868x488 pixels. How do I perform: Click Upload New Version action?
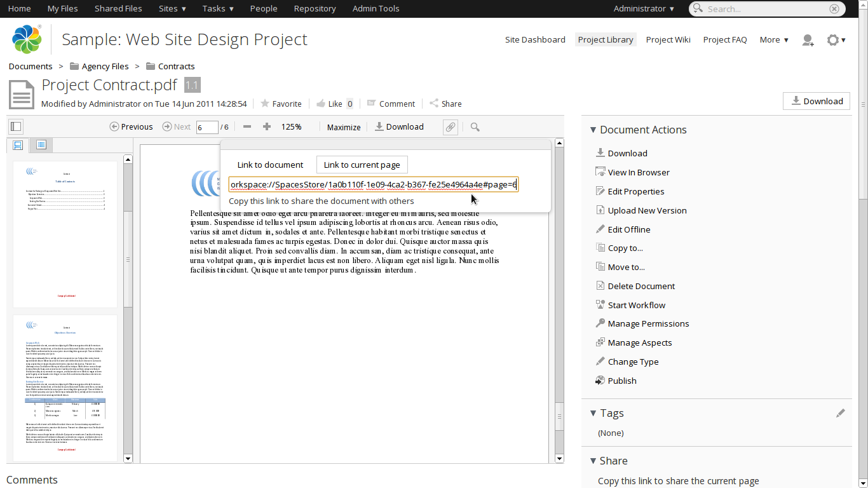(x=647, y=210)
